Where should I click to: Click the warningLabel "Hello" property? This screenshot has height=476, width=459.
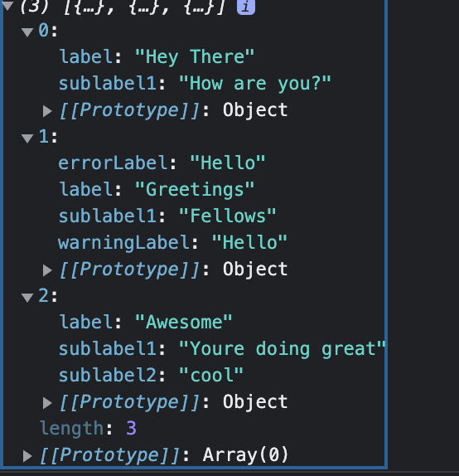(x=172, y=242)
